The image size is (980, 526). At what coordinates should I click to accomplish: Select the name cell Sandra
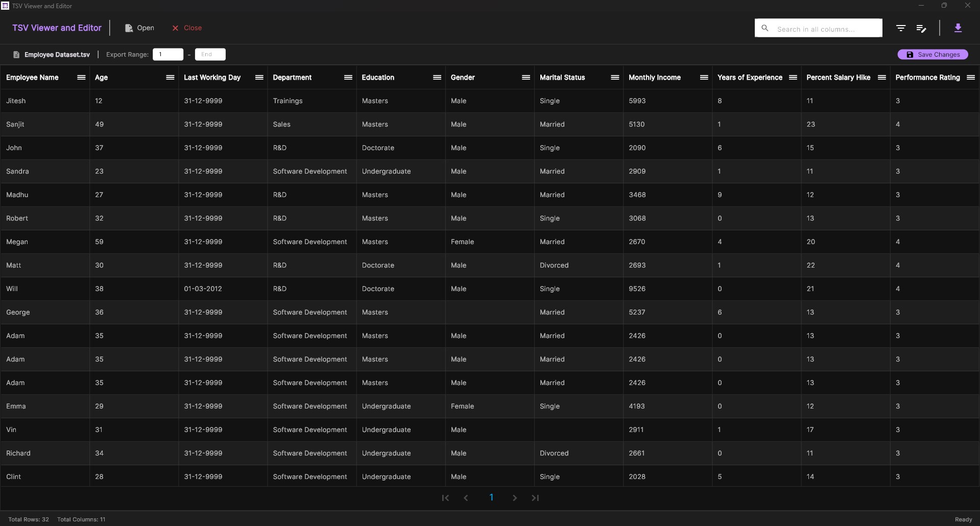click(x=45, y=172)
